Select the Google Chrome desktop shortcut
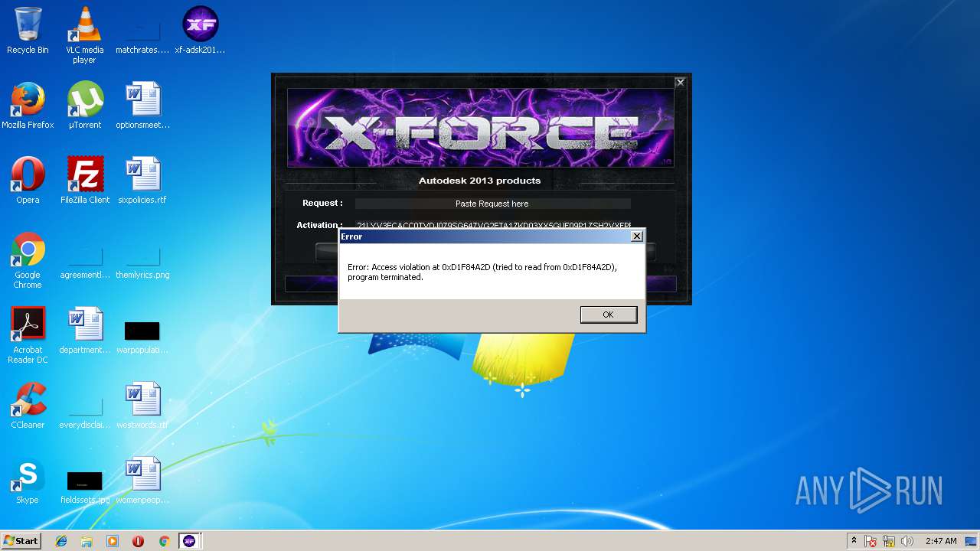This screenshot has width=980, height=551. click(28, 261)
